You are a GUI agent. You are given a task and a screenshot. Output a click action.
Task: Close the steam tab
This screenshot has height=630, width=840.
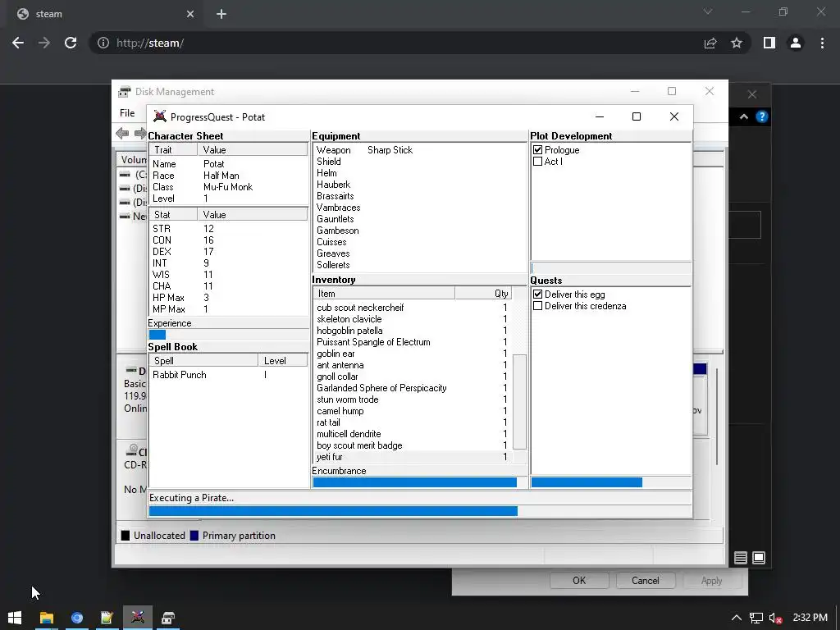coord(190,14)
